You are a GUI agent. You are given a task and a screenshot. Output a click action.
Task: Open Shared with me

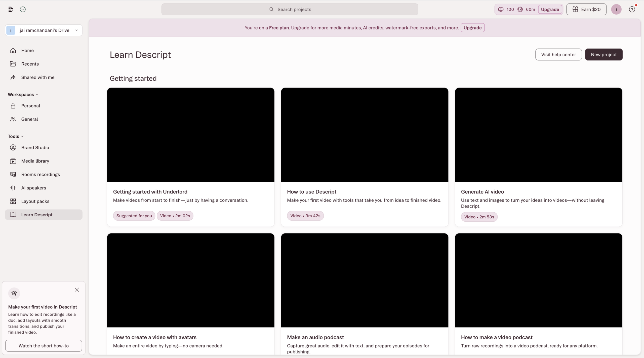44,77
